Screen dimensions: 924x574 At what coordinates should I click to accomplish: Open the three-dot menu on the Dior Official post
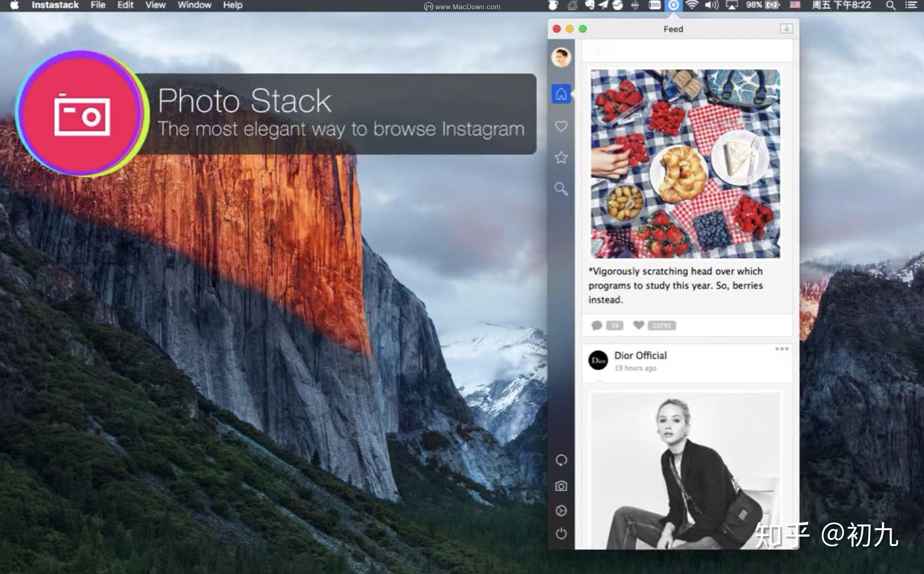tap(781, 349)
